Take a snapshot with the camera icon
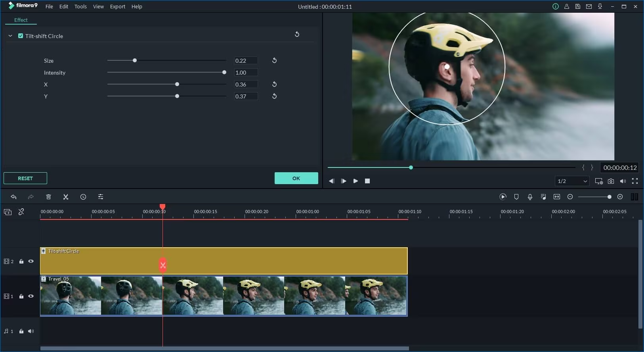Viewport: 644px width, 352px height. click(611, 181)
